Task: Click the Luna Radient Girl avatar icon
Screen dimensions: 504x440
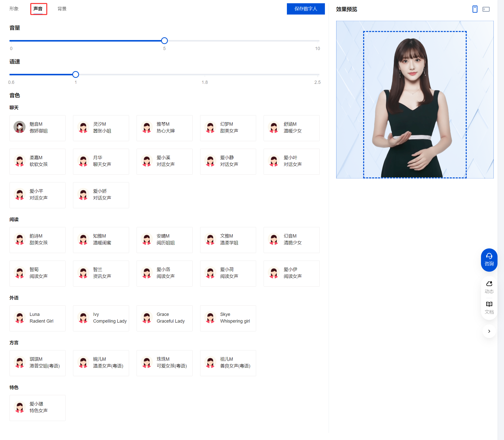Action: pos(20,318)
